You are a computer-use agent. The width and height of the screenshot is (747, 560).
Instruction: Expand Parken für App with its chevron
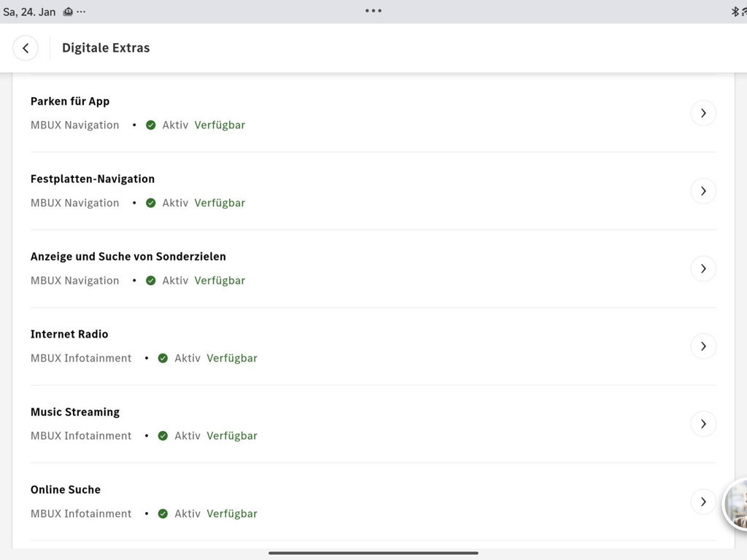[x=703, y=113]
